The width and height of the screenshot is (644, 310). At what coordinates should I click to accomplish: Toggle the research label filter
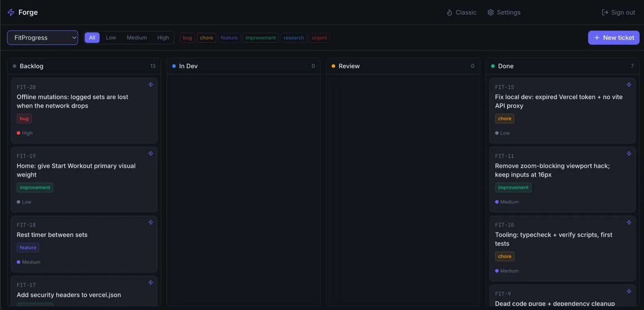294,38
